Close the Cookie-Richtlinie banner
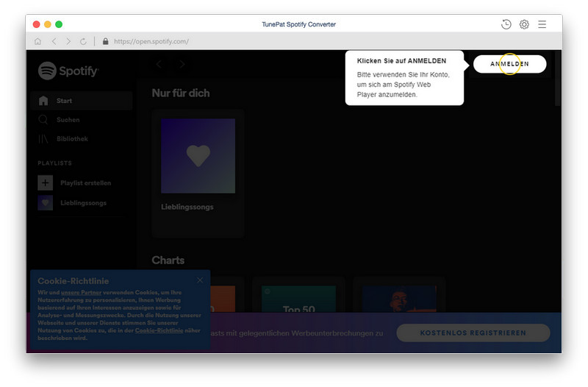 200,280
